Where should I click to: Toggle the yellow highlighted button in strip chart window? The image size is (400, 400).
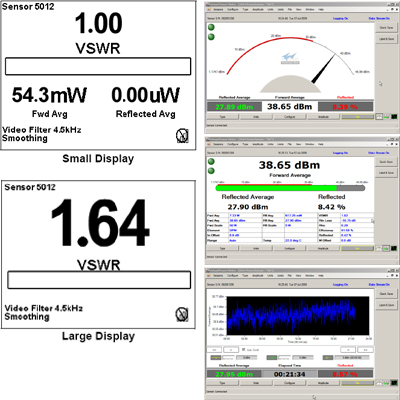[x=357, y=383]
